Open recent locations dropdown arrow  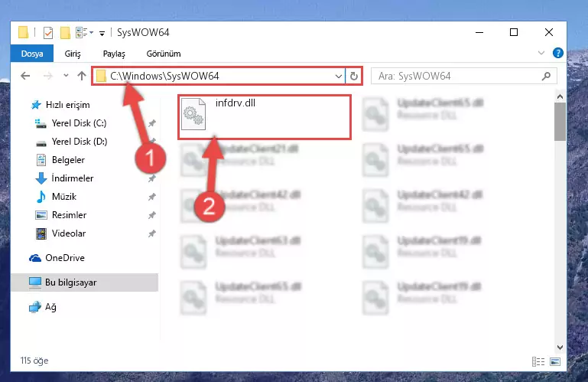[66, 76]
